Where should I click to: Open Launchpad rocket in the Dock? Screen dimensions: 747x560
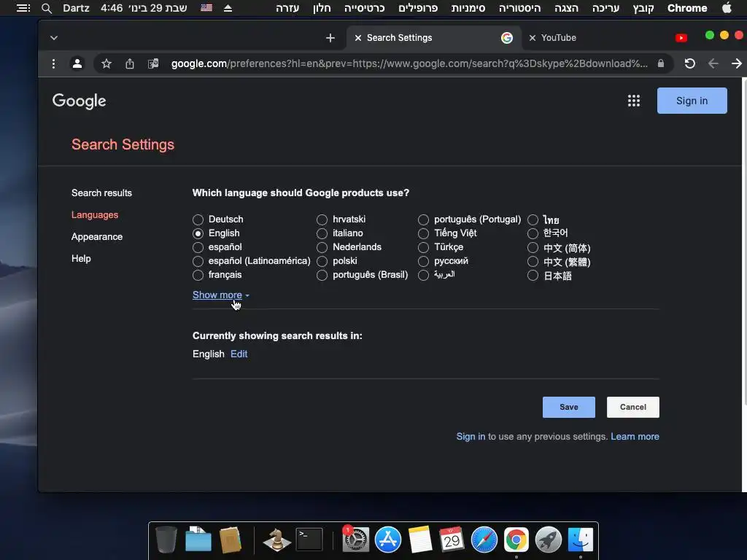tap(549, 540)
